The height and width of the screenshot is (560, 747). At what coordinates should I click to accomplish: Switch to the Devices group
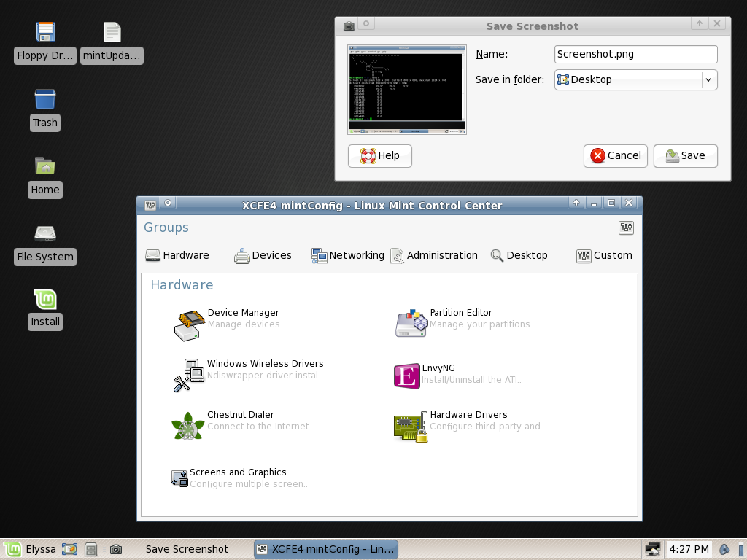click(263, 255)
